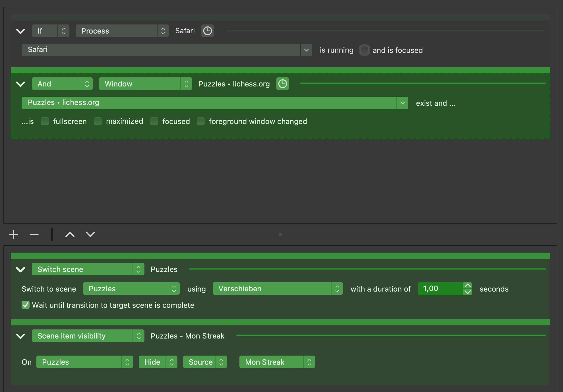Image resolution: width=563 pixels, height=392 pixels.
Task: Move the selected entry up with the arrow icon
Action: pos(70,234)
